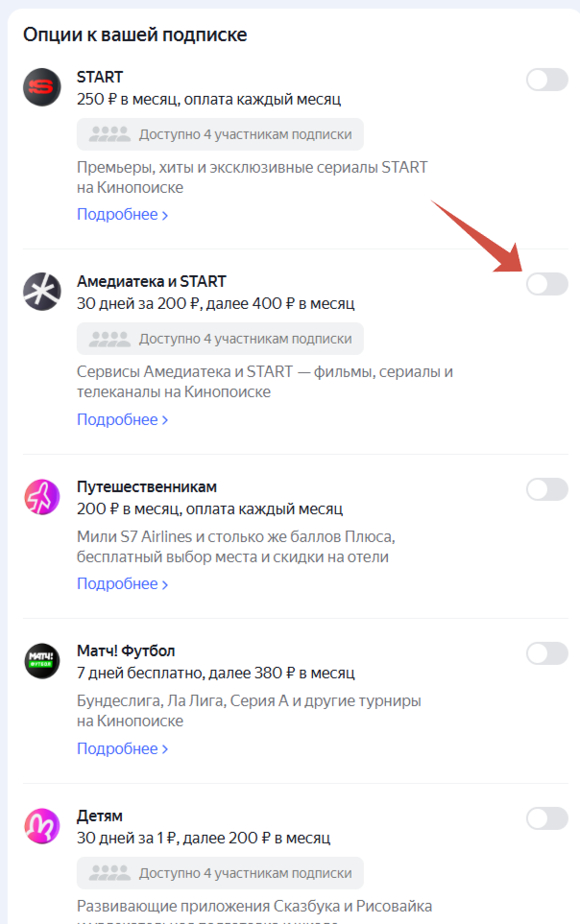The height and width of the screenshot is (924, 580).
Task: Switch on the Матч! Футбол toggle
Action: 547,653
